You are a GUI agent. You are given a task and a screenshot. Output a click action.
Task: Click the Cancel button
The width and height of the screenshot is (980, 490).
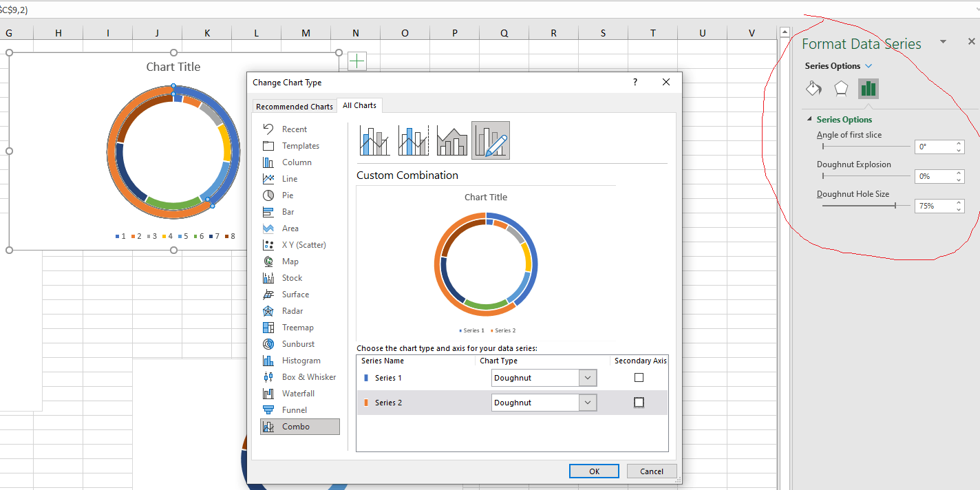[x=652, y=471]
